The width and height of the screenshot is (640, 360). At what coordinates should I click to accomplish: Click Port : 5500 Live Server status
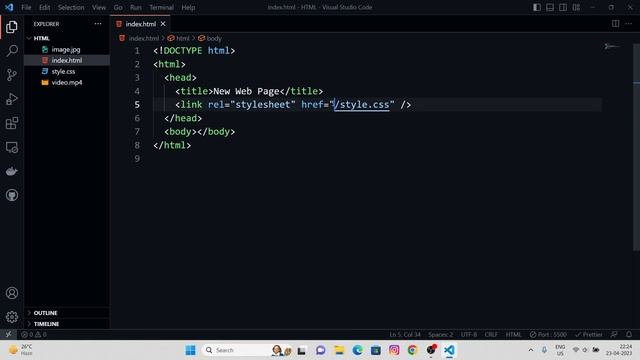(x=548, y=334)
